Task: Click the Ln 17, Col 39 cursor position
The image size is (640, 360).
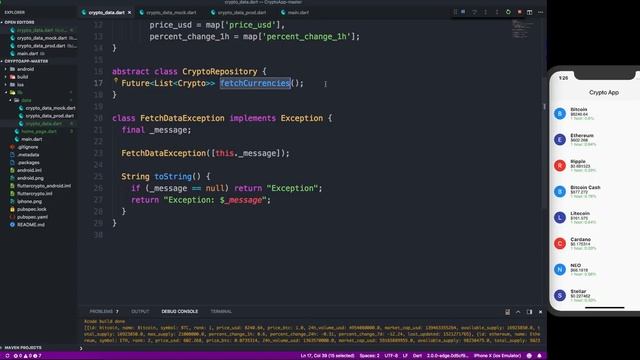Action: [x=327, y=356]
